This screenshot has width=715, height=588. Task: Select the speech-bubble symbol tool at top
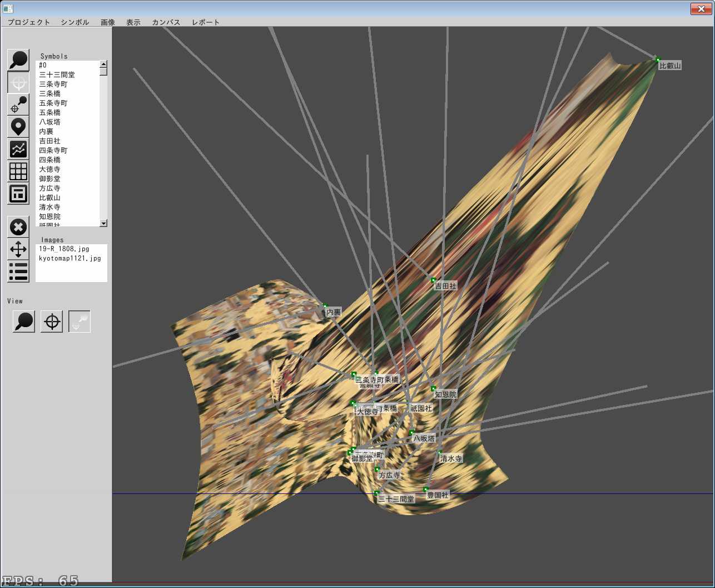point(18,60)
